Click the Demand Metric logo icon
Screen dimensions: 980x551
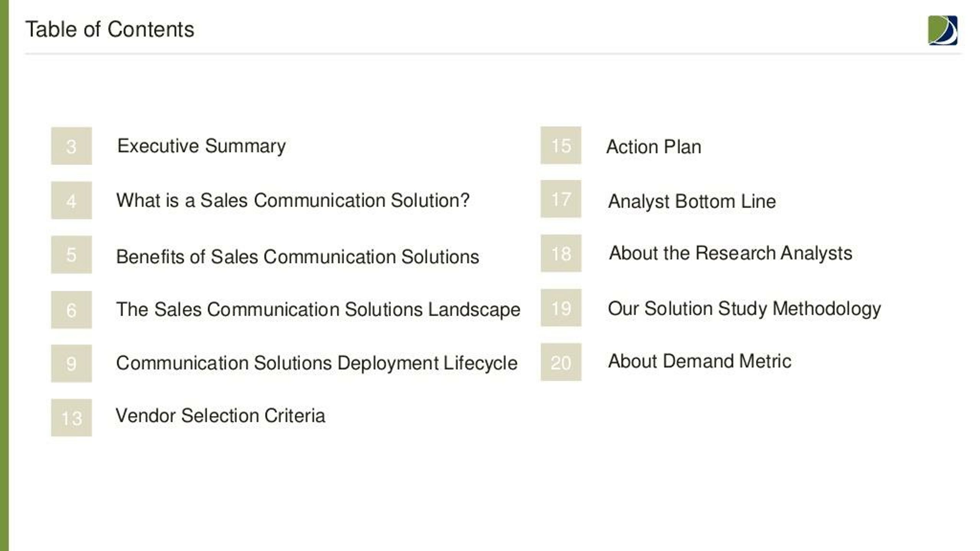(942, 30)
